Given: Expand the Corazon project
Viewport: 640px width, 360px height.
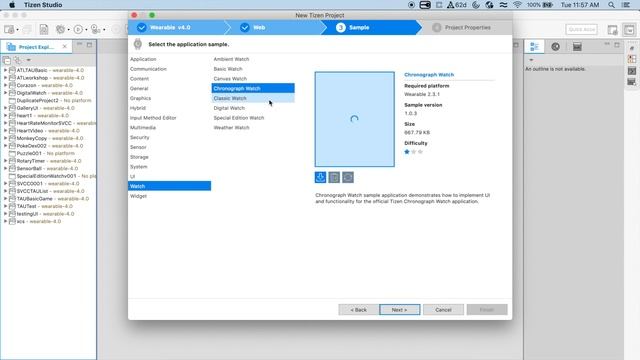Looking at the screenshot, I should coord(5,85).
